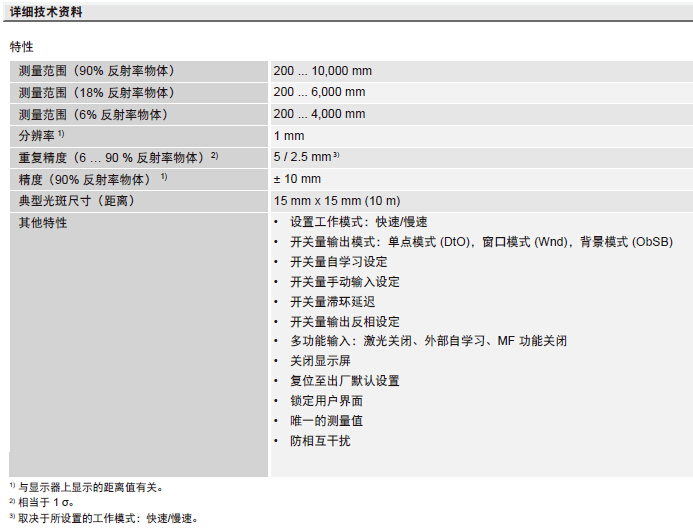Click the 详细技术资料 section header
This screenshot has height=529, width=693.
pyautogui.click(x=47, y=12)
